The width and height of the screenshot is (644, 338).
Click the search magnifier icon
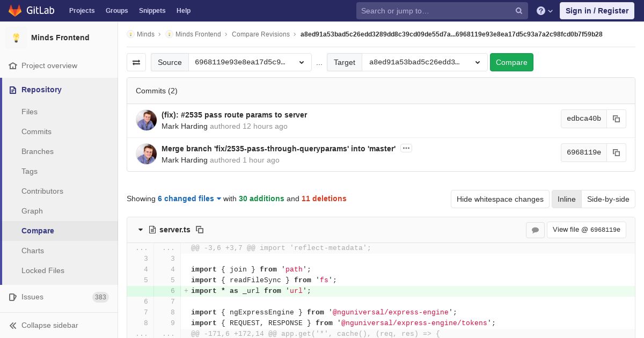518,11
